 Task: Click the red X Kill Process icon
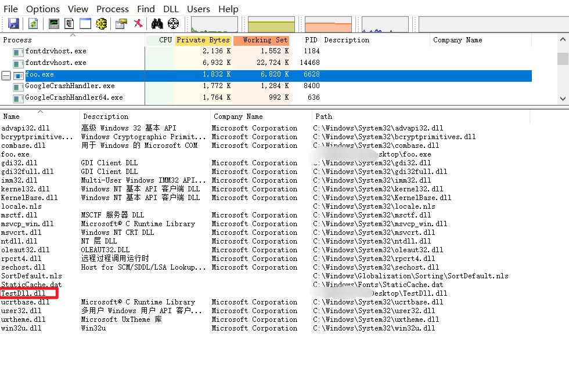[x=138, y=24]
